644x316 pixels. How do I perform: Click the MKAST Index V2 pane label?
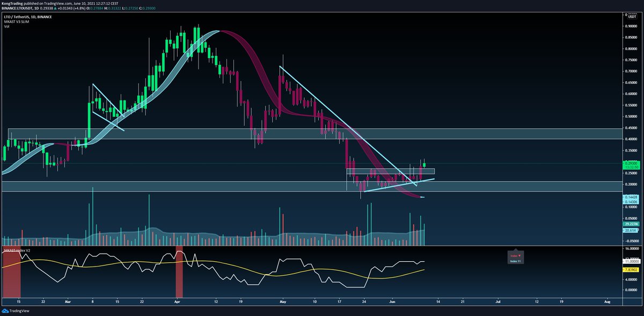coord(18,250)
